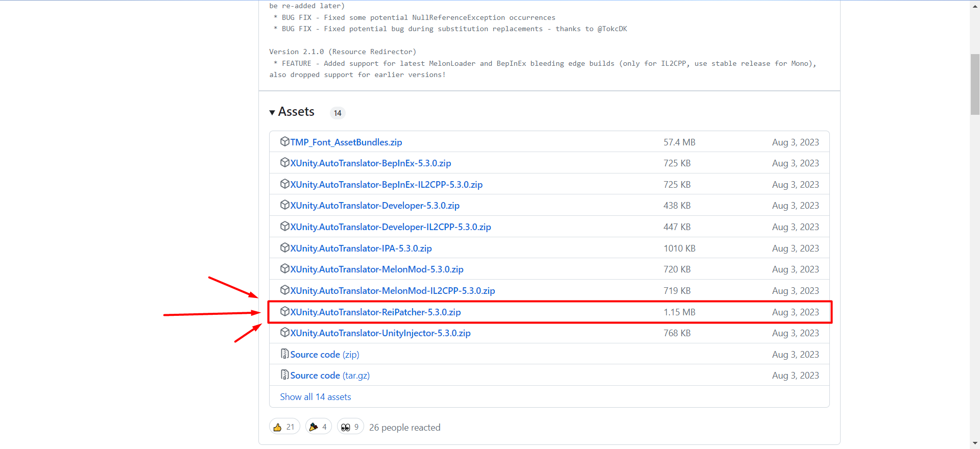The width and height of the screenshot is (980, 449).
Task: Click file icon beside Source code (tar.gz)
Action: tap(285, 375)
